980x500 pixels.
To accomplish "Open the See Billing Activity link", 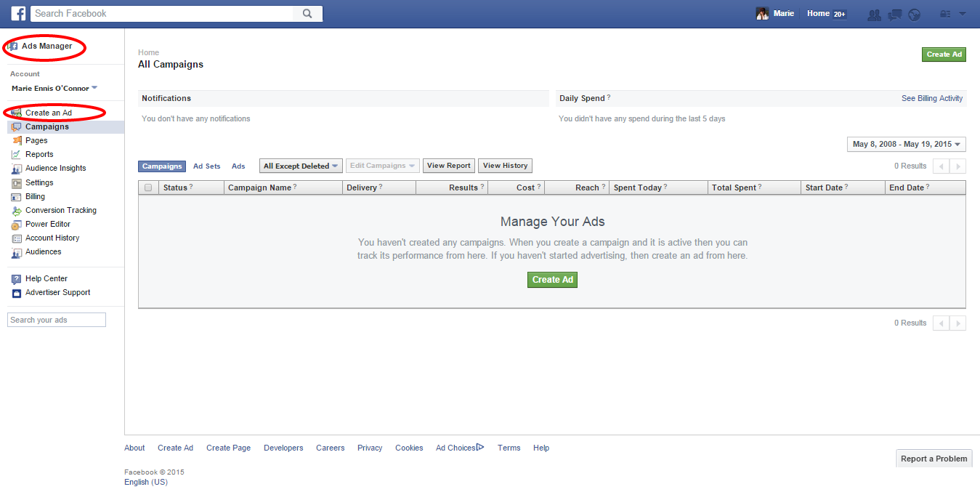I will [932, 98].
